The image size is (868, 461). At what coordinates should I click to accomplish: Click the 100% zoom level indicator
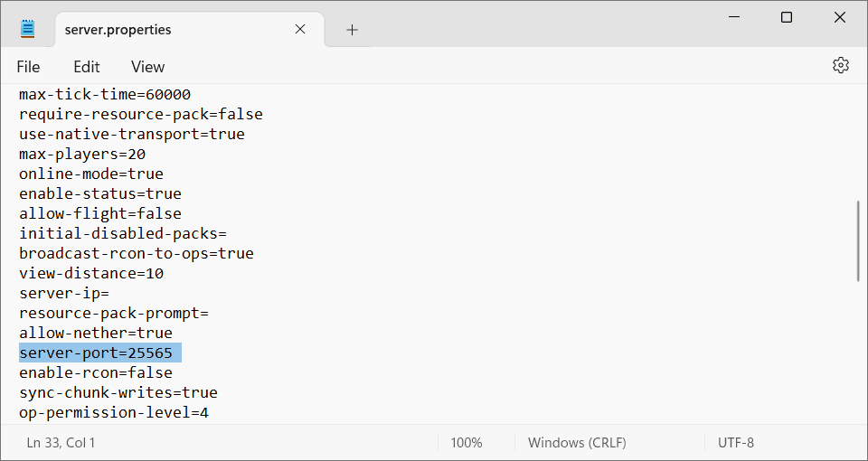click(467, 443)
